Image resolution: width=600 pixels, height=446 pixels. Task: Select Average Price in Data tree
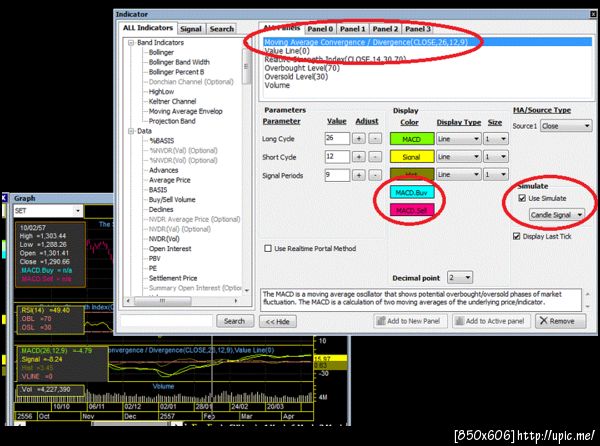pos(170,180)
